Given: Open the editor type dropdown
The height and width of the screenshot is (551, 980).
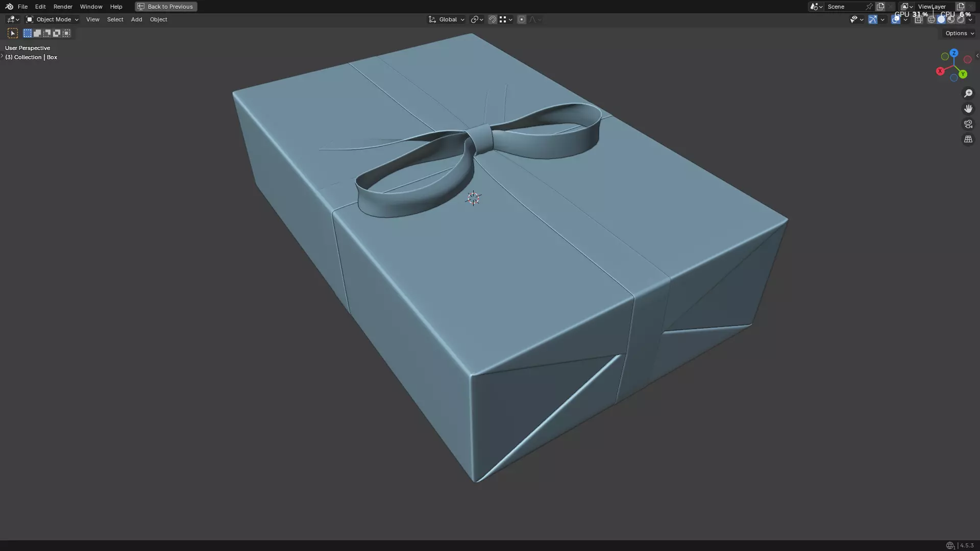Looking at the screenshot, I should pyautogui.click(x=13, y=19).
